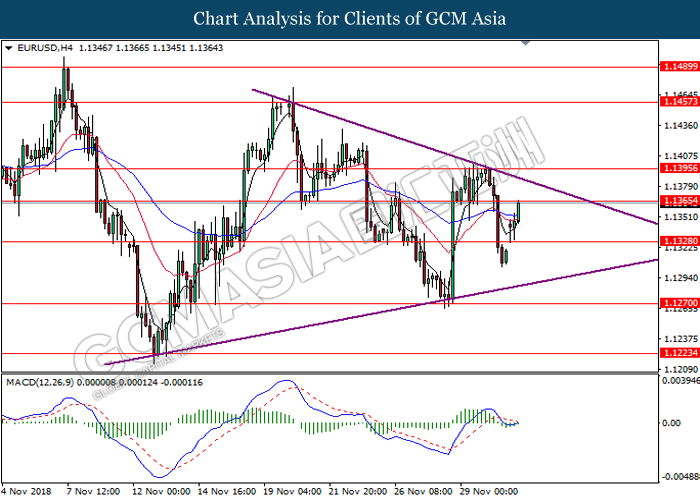This screenshot has height=500, width=700.
Task: Click the EURUSD,H4 symbol title text
Action: click(x=45, y=48)
